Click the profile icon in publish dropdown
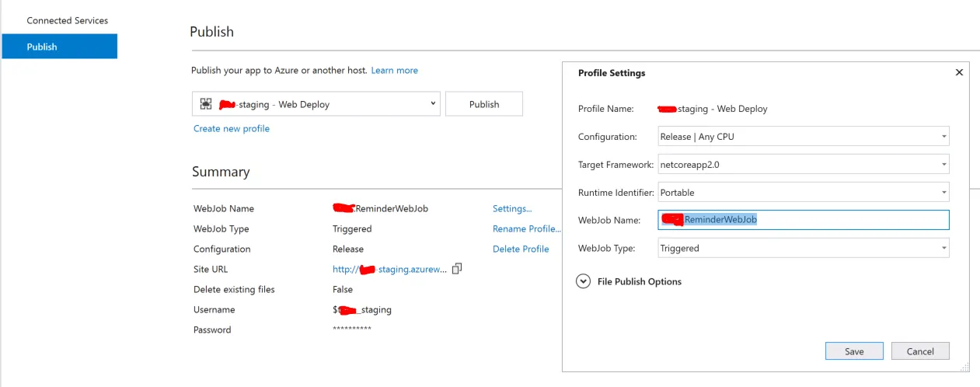 (206, 104)
